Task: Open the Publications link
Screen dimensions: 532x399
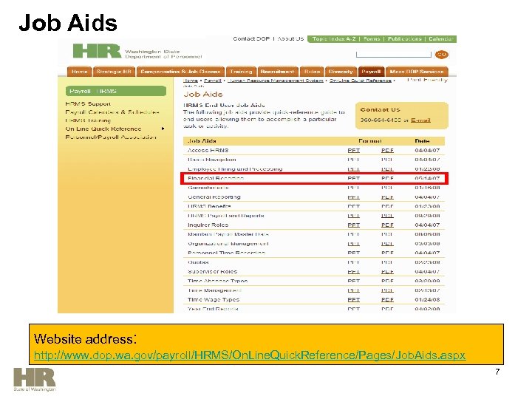Action: (404, 38)
